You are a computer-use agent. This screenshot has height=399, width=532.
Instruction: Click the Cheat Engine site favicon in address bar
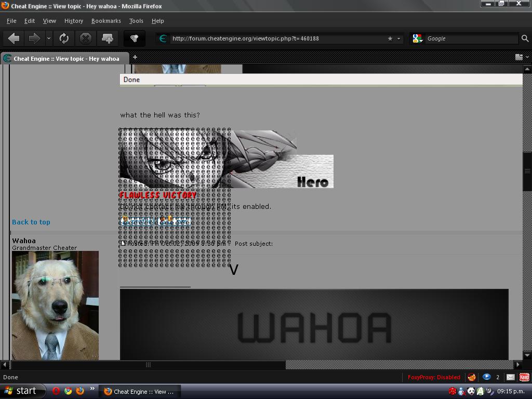tap(163, 38)
